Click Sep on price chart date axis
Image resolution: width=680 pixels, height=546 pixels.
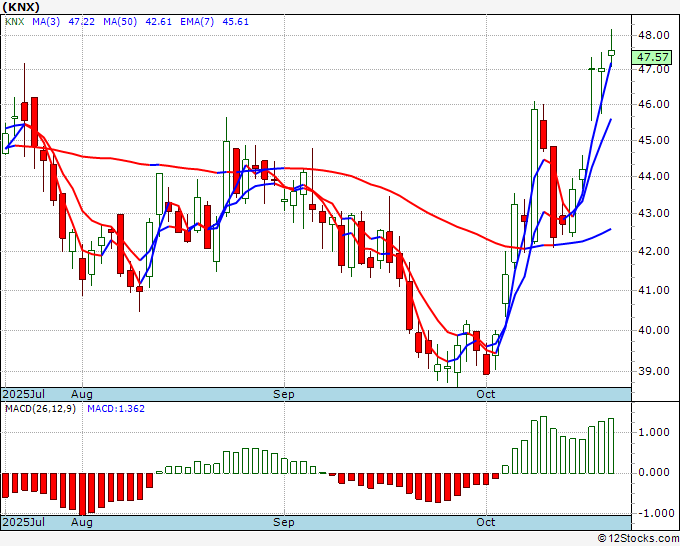point(284,394)
